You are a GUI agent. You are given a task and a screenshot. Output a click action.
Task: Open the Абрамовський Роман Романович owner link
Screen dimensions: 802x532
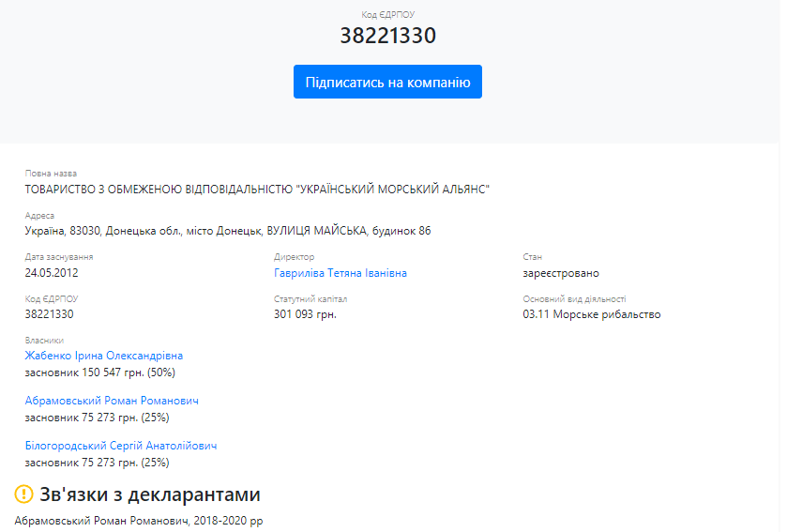coord(112,401)
